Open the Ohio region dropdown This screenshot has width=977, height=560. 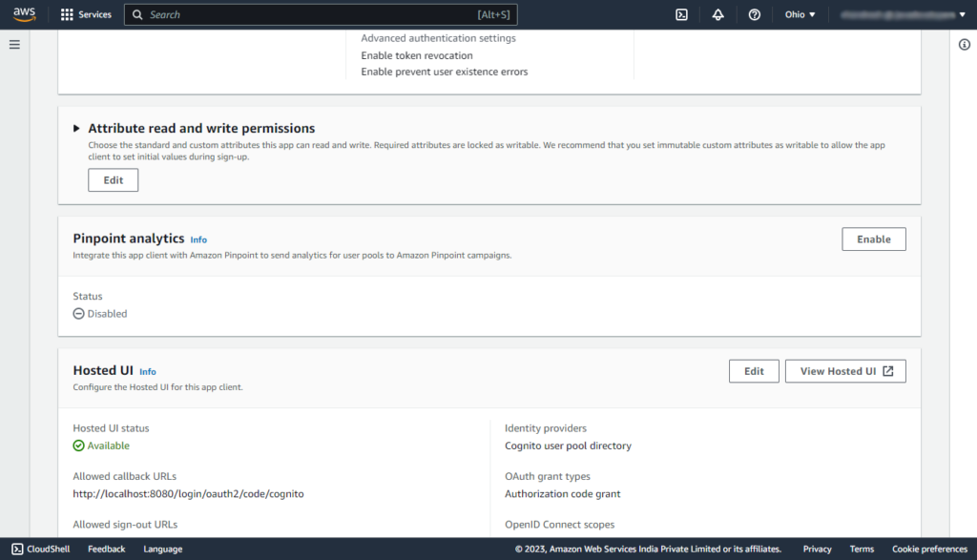point(800,14)
